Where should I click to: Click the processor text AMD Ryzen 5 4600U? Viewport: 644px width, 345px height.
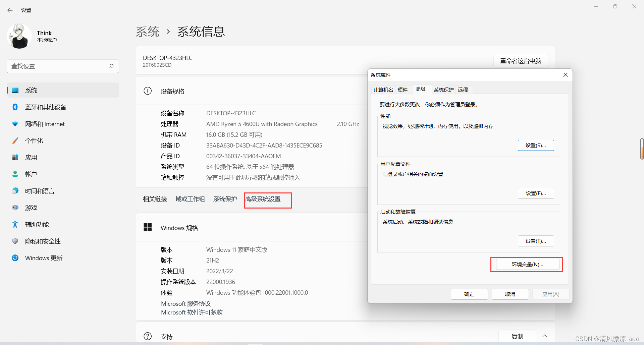tap(262, 124)
